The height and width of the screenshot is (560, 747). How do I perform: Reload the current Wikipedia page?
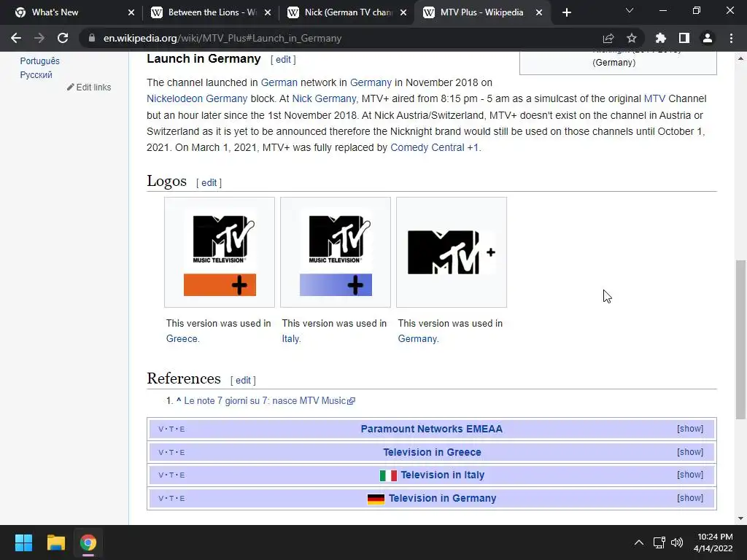[x=63, y=38]
